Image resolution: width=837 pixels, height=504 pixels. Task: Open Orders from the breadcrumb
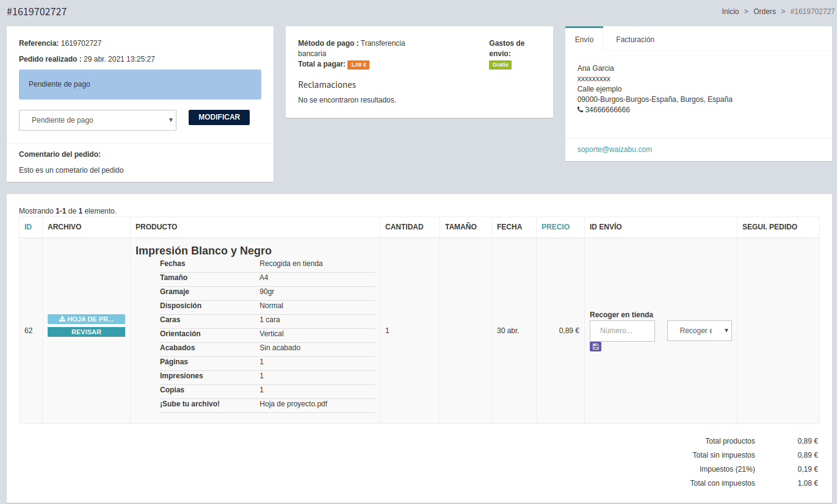pyautogui.click(x=764, y=12)
